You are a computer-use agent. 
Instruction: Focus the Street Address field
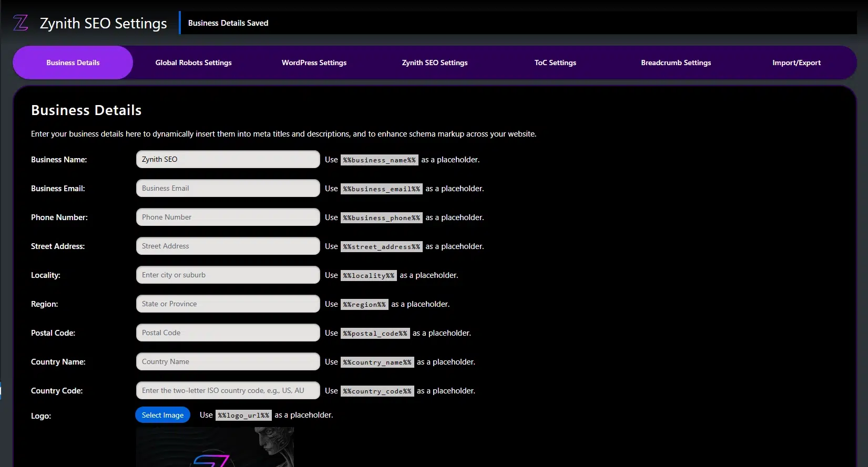[x=228, y=246]
